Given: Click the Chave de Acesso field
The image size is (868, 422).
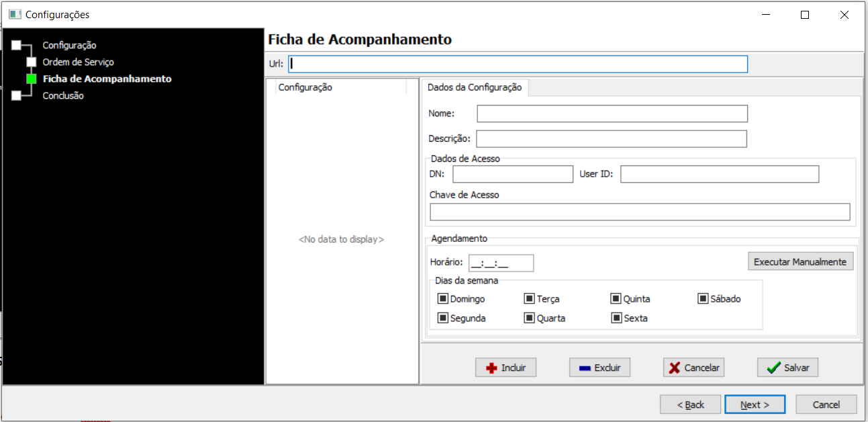Looking at the screenshot, I should point(640,212).
